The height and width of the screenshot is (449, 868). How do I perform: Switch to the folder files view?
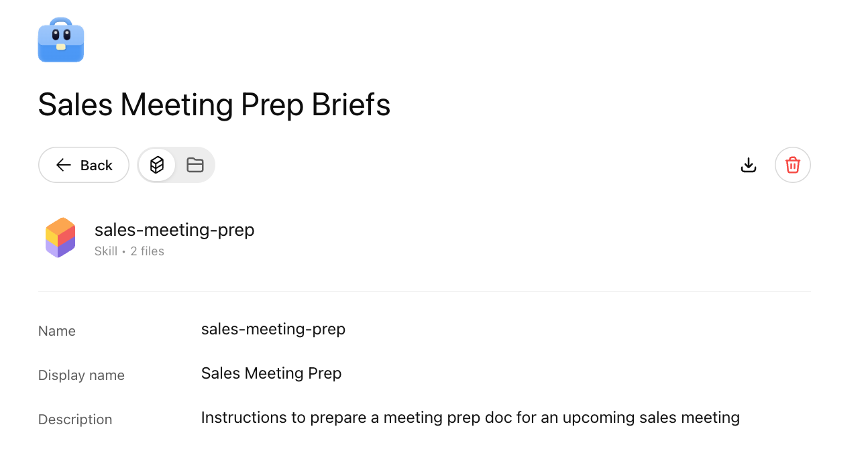(x=195, y=165)
